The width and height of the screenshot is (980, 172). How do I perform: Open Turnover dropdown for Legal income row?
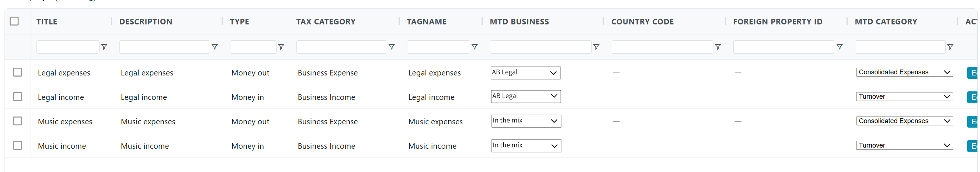point(904,97)
